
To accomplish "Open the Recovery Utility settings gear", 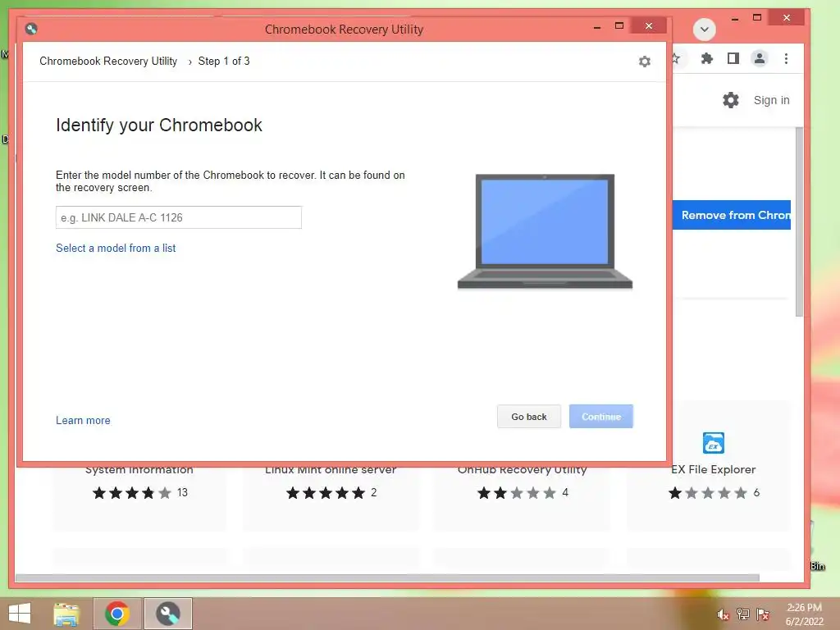I will pos(645,62).
